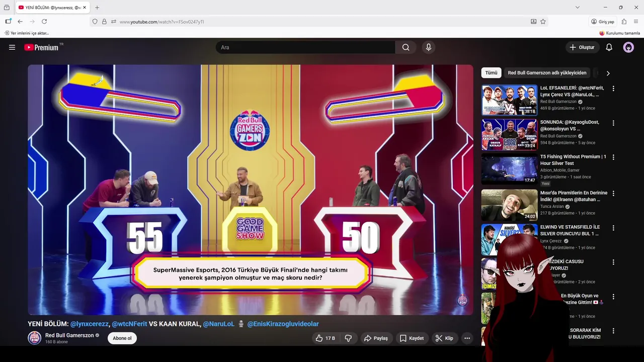Go back with browser back arrow
644x362 pixels.
click(20, 22)
